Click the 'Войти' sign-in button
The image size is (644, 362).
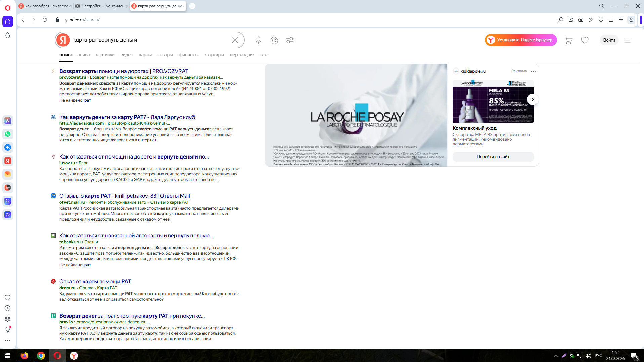point(609,40)
